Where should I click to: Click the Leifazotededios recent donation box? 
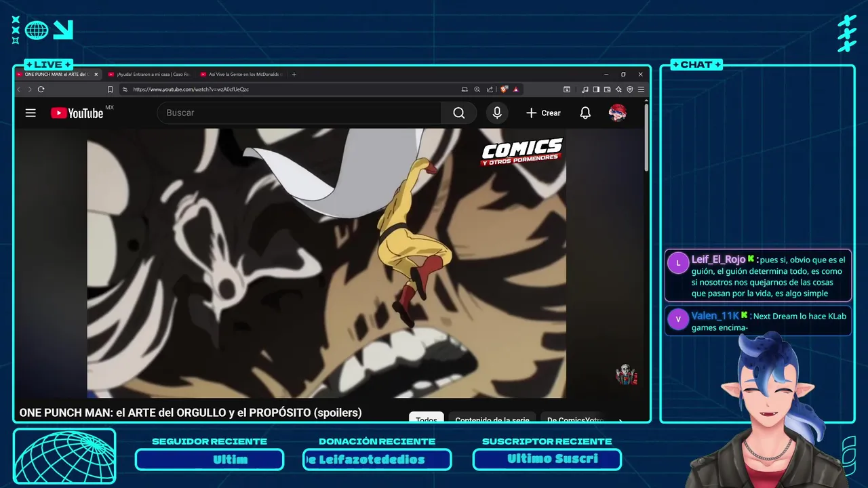tap(377, 460)
